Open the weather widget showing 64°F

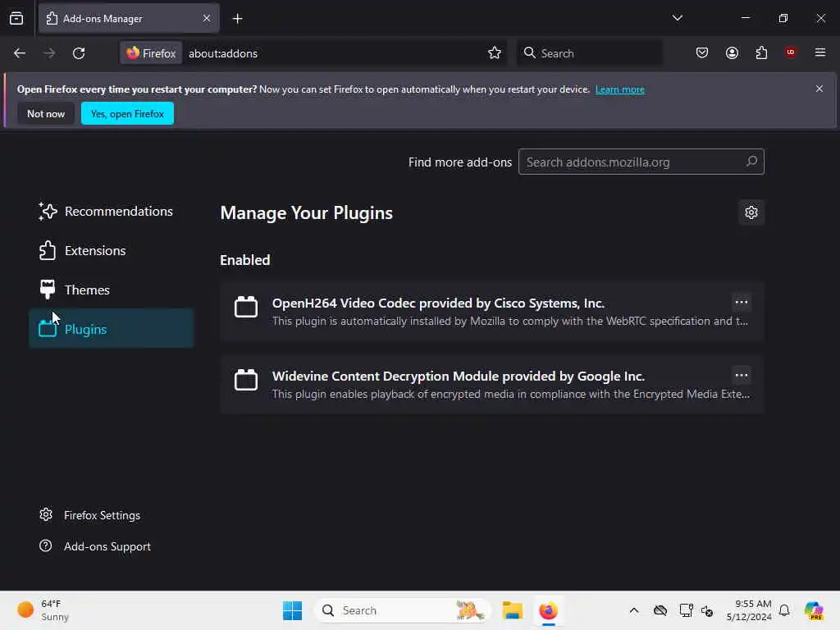coord(43,610)
